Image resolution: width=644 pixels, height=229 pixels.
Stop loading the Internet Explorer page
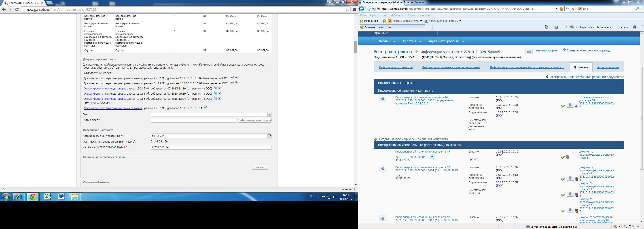coord(573,9)
